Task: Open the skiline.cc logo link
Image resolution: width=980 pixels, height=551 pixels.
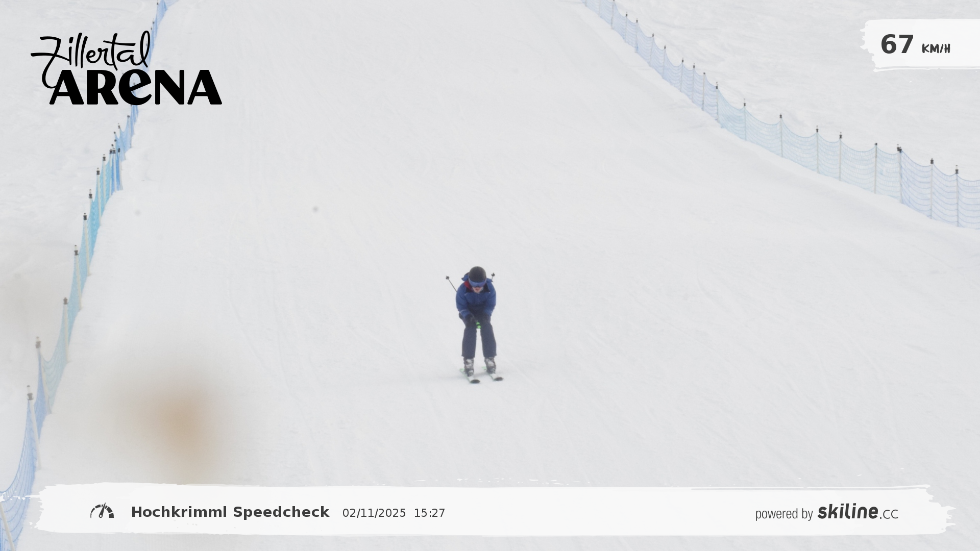Action: coord(857,512)
